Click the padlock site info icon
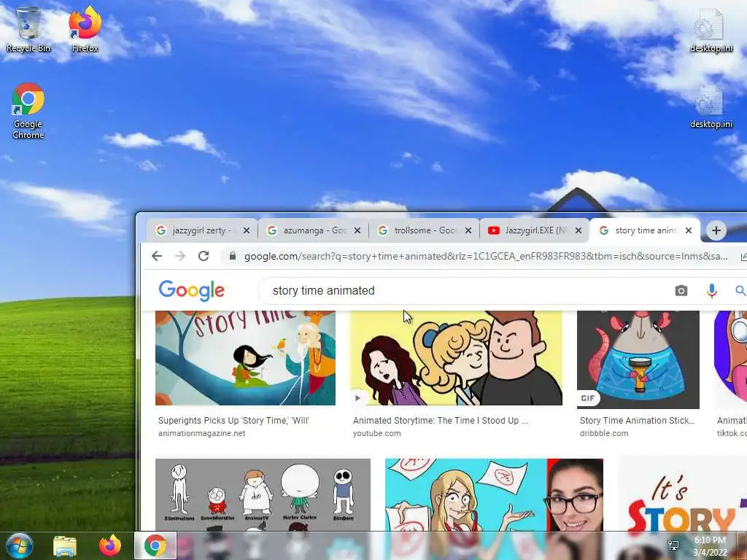Screen dimensions: 747x560 coord(233,256)
